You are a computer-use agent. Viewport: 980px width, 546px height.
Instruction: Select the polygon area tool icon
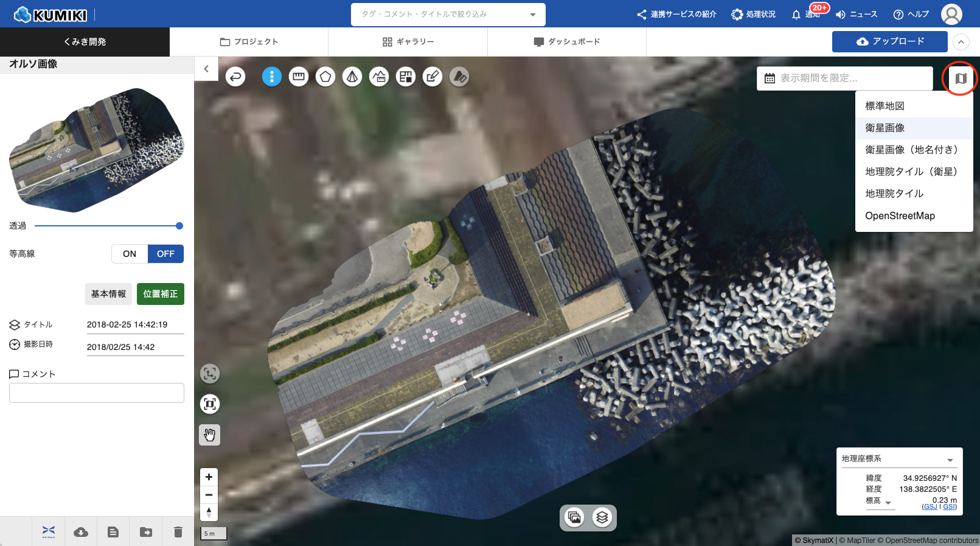[x=325, y=77]
